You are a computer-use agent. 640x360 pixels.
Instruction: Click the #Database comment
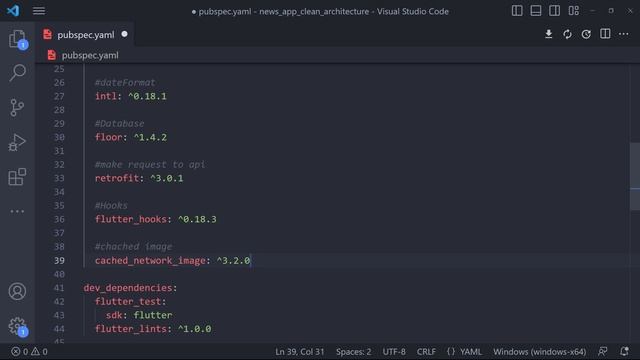[x=120, y=124]
